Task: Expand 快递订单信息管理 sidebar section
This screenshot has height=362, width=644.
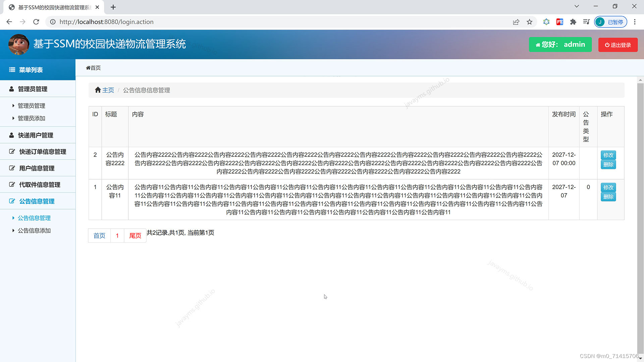Action: pos(43,152)
